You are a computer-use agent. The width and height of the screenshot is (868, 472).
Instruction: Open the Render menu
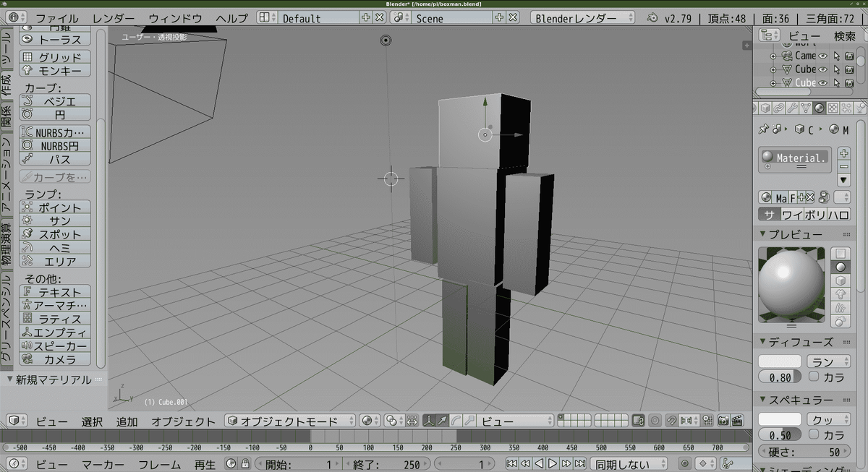[114, 18]
